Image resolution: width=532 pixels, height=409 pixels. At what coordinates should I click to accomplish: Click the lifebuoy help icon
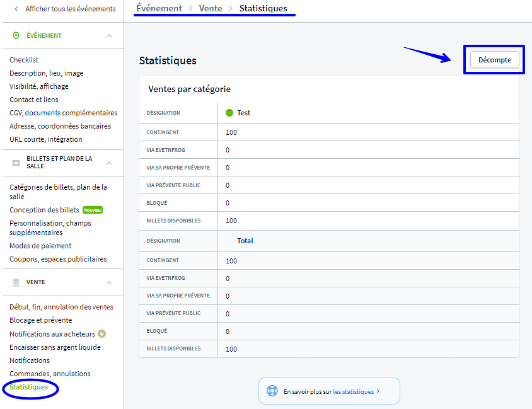pos(272,391)
